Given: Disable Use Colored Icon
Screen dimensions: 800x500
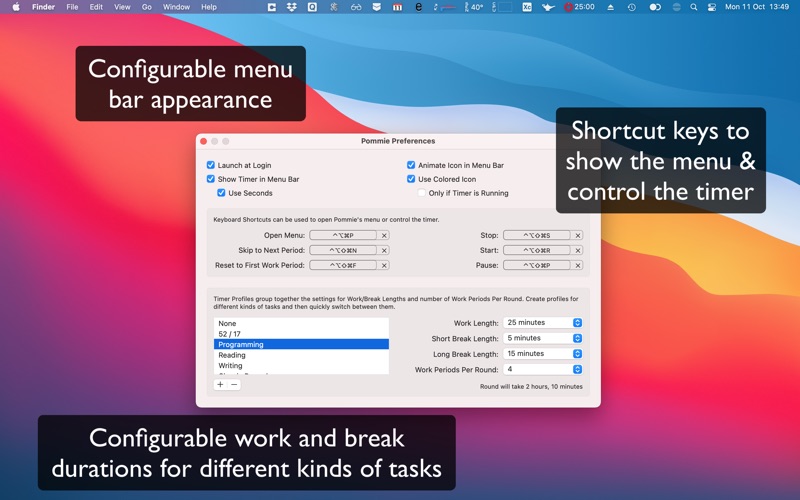Looking at the screenshot, I should (x=411, y=179).
